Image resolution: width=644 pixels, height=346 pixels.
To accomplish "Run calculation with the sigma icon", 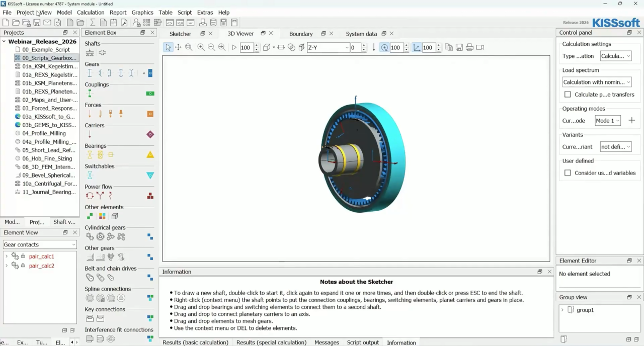I will (93, 23).
